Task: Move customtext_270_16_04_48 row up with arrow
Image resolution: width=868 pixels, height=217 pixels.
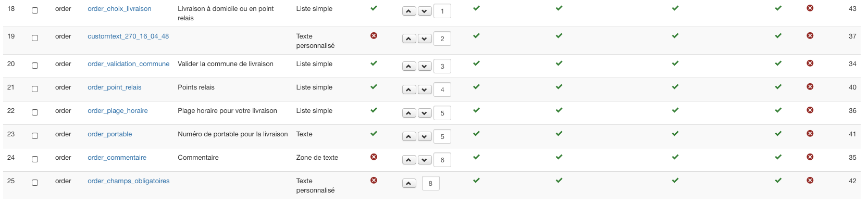Action: point(409,39)
